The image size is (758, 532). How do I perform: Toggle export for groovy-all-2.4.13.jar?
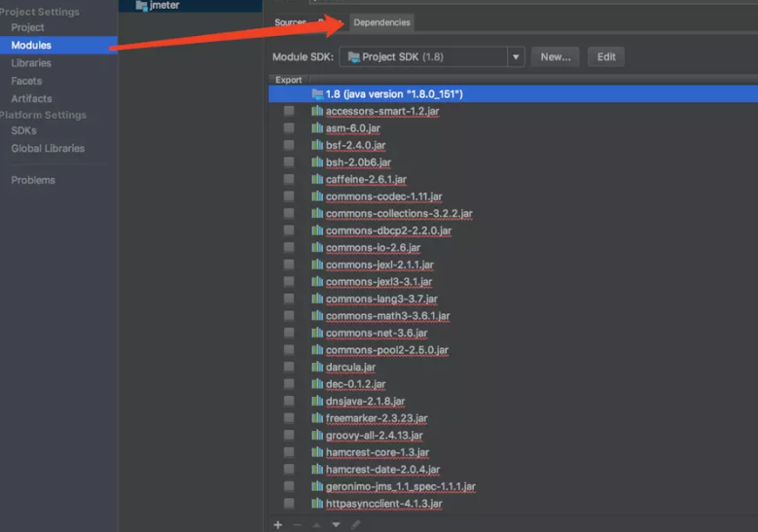289,435
